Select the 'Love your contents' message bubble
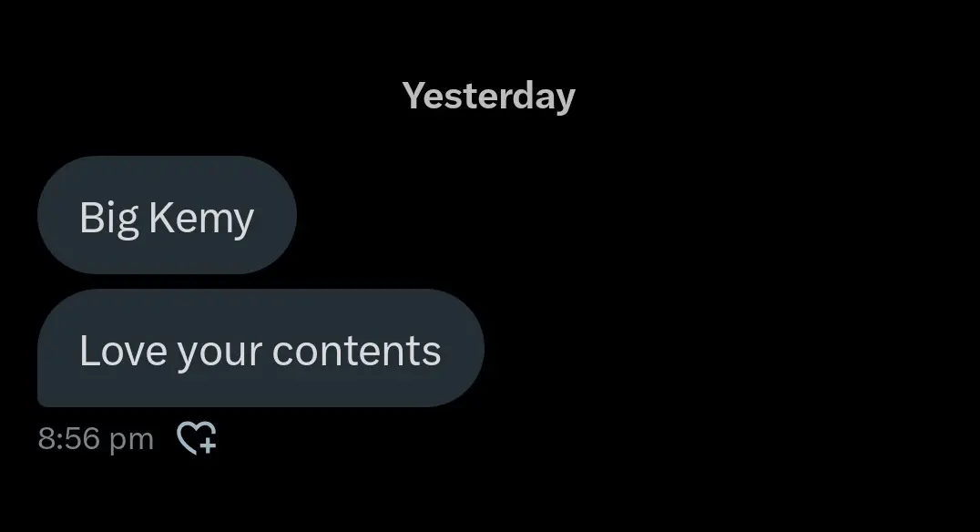This screenshot has width=980, height=532. coord(260,348)
